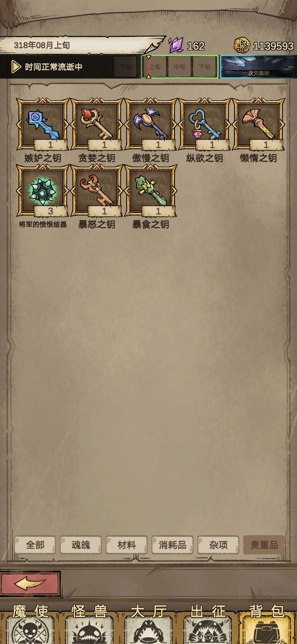
Task: Click the gold coin currency icon
Action: (x=242, y=45)
